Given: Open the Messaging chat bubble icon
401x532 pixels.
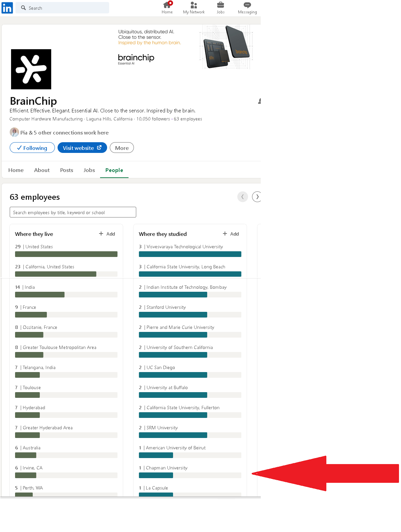Looking at the screenshot, I should (247, 5).
